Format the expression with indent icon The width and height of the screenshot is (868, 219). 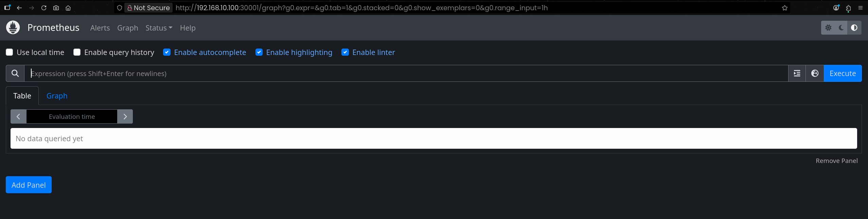(797, 73)
